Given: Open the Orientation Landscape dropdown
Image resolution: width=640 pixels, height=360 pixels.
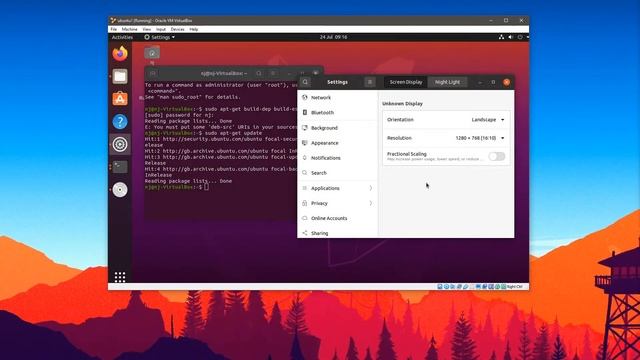Looking at the screenshot, I should tap(488, 120).
